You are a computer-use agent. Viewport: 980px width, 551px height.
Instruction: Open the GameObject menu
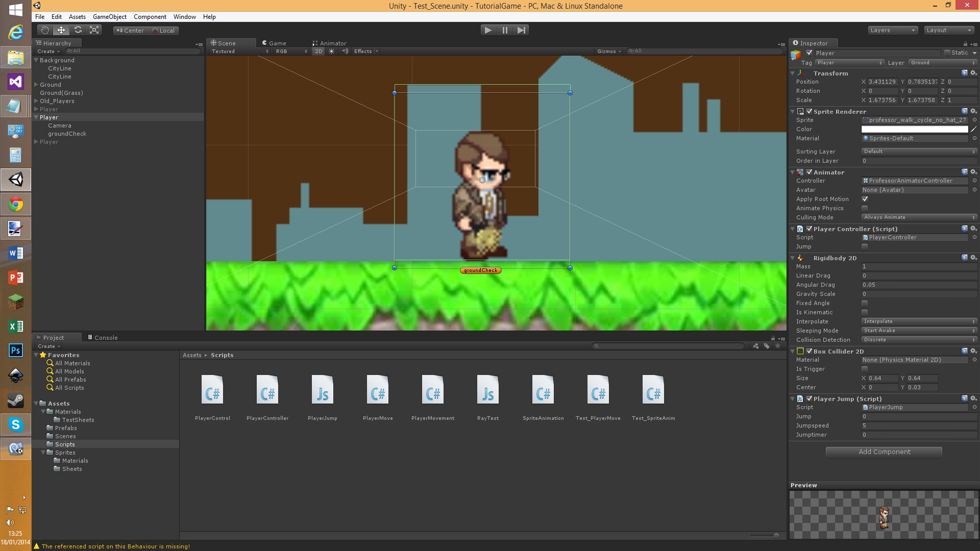click(x=110, y=17)
